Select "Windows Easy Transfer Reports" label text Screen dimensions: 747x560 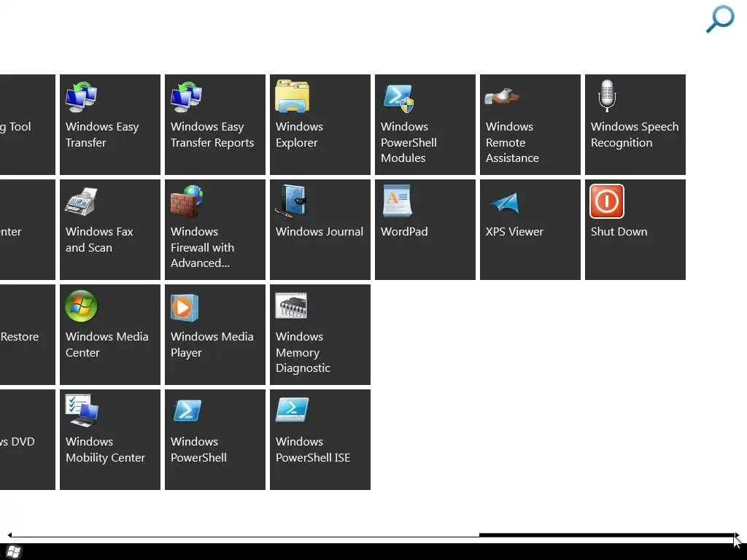tap(212, 134)
